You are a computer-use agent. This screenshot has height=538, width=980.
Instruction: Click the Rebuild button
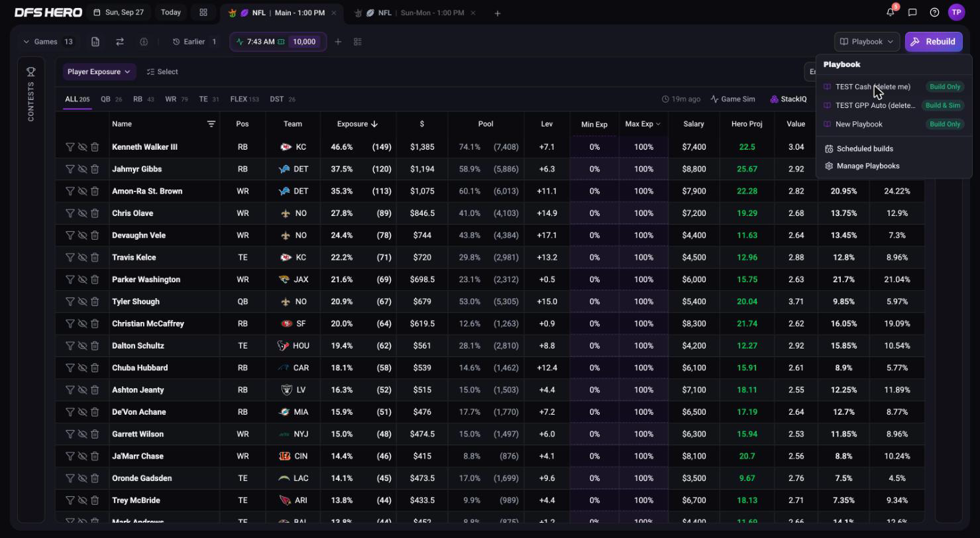pyautogui.click(x=934, y=42)
